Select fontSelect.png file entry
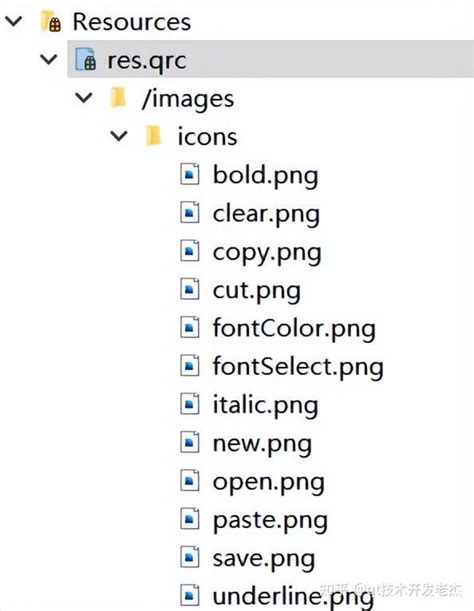Screen dimensions: 474x611 coord(298,367)
